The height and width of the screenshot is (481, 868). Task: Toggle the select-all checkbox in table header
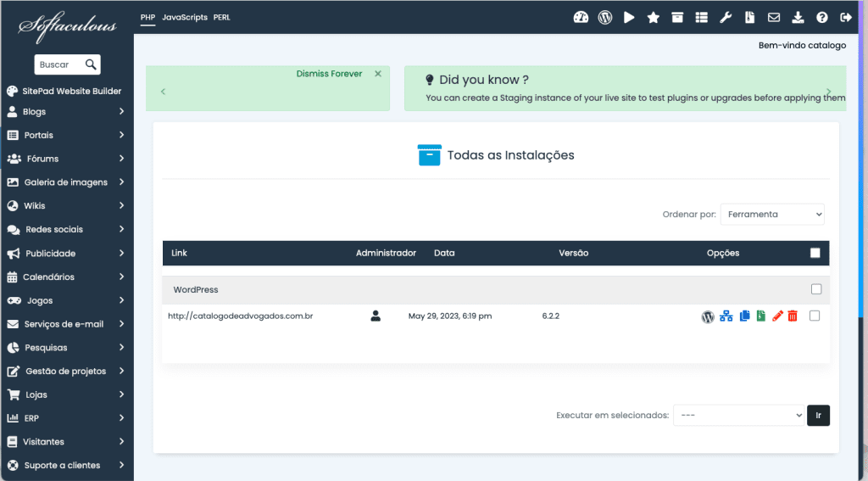815,253
